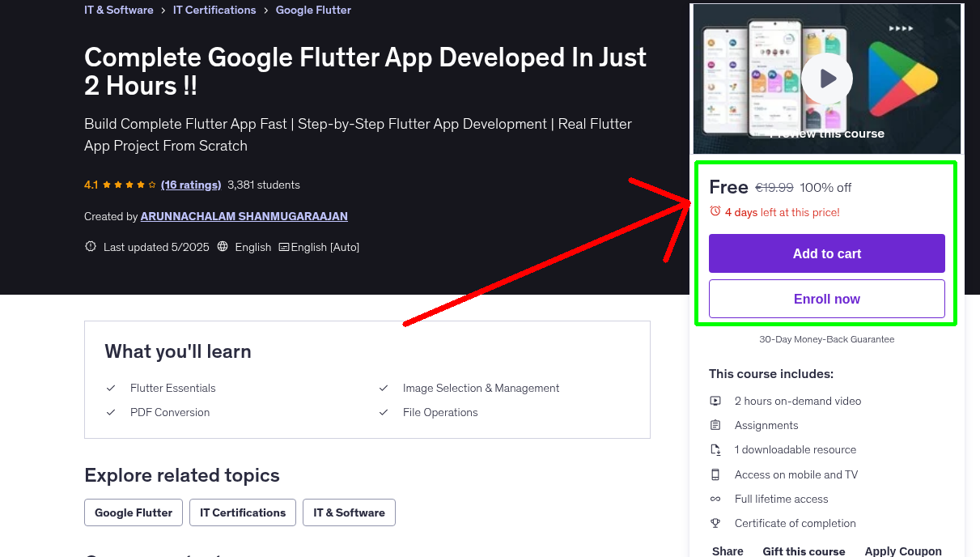Click the infinity lifetime access icon

click(715, 499)
